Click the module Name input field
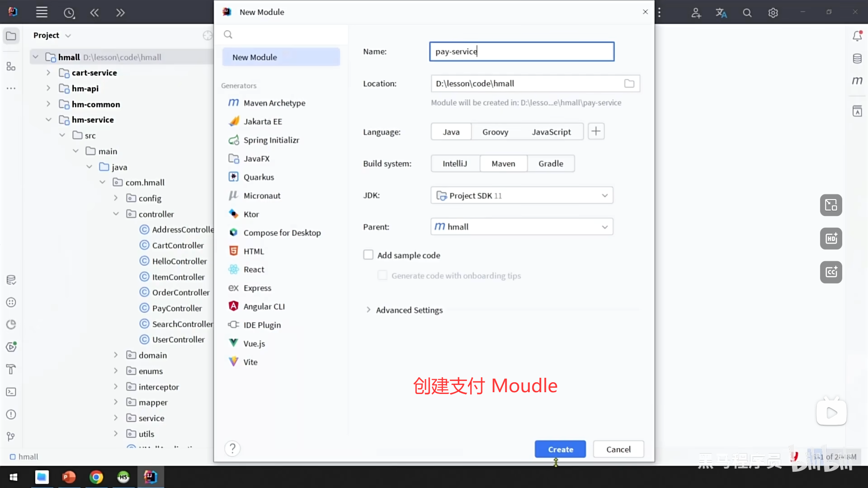Image resolution: width=868 pixels, height=488 pixels. click(522, 52)
